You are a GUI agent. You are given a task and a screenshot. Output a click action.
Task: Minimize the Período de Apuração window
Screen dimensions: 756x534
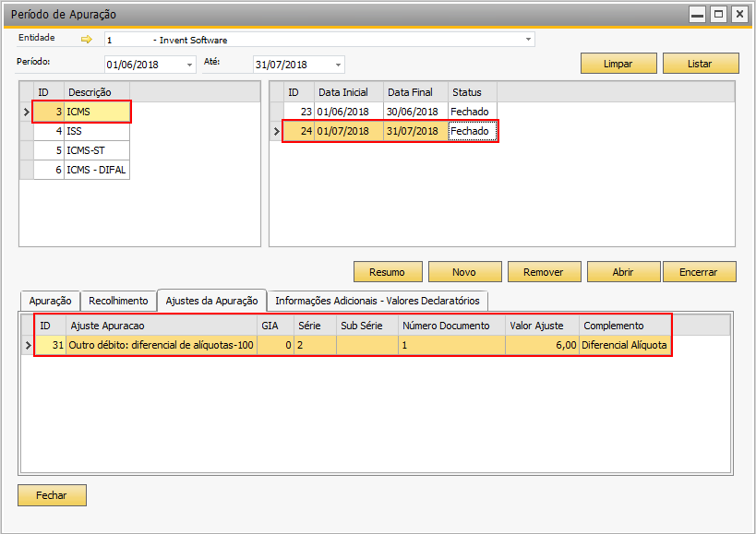pos(697,15)
